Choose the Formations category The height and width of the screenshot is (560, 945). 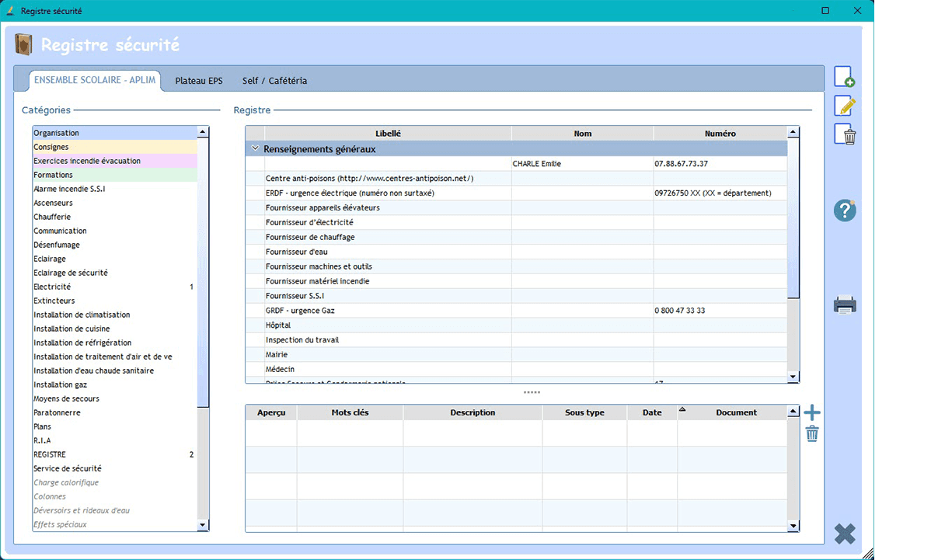coord(54,175)
